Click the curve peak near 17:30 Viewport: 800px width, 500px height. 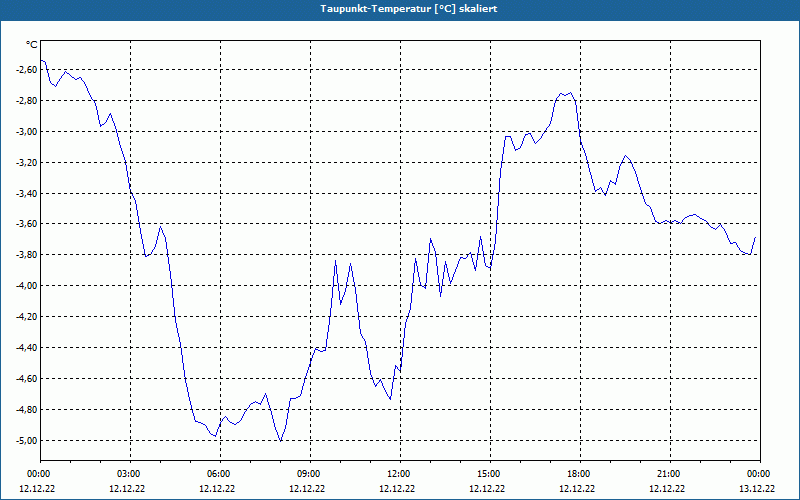coord(570,92)
